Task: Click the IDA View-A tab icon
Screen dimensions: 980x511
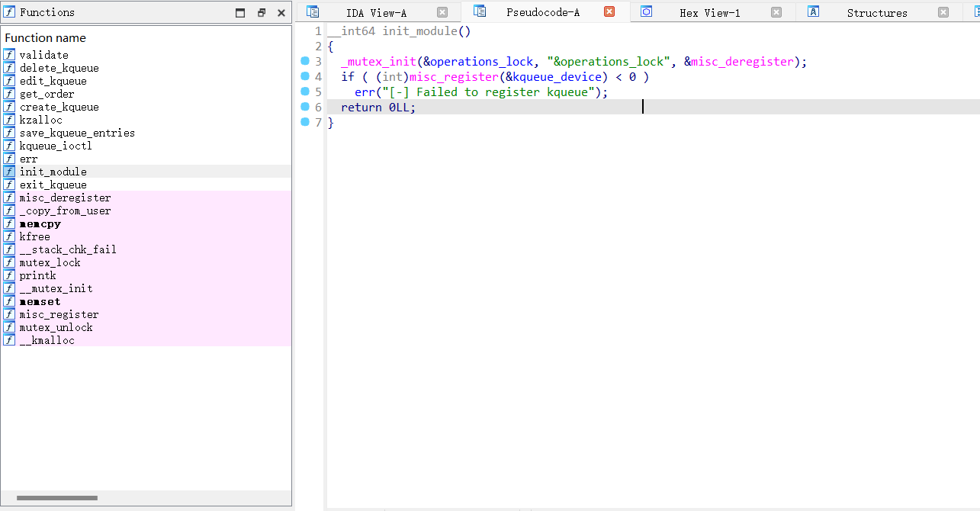Action: click(313, 11)
